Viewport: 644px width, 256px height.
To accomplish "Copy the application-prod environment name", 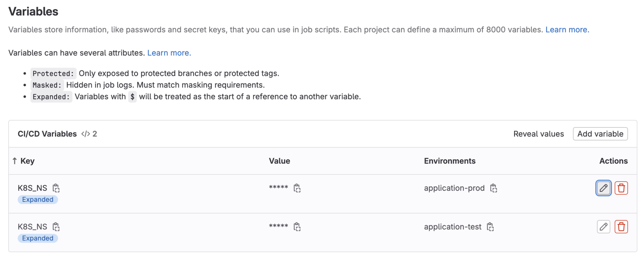I will click(493, 188).
